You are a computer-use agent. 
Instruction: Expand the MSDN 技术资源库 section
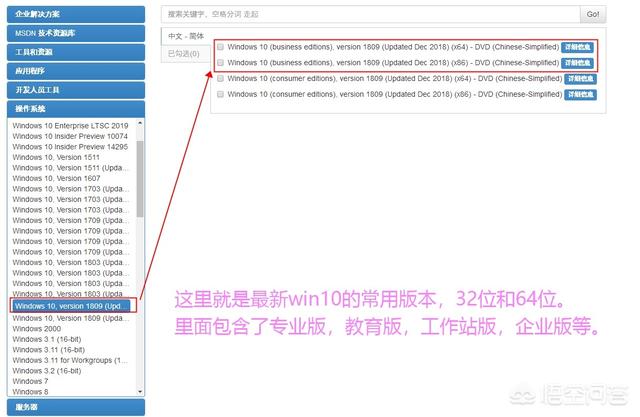76,33
